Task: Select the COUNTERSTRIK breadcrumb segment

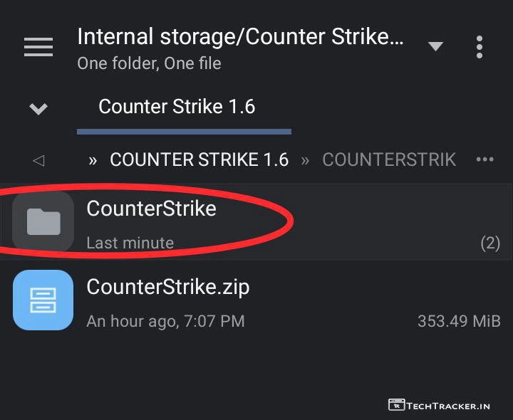Action: coord(389,159)
